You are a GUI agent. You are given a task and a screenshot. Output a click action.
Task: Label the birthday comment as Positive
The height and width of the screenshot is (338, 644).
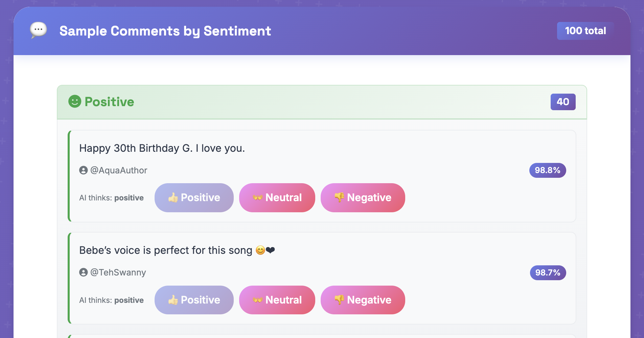pos(194,198)
